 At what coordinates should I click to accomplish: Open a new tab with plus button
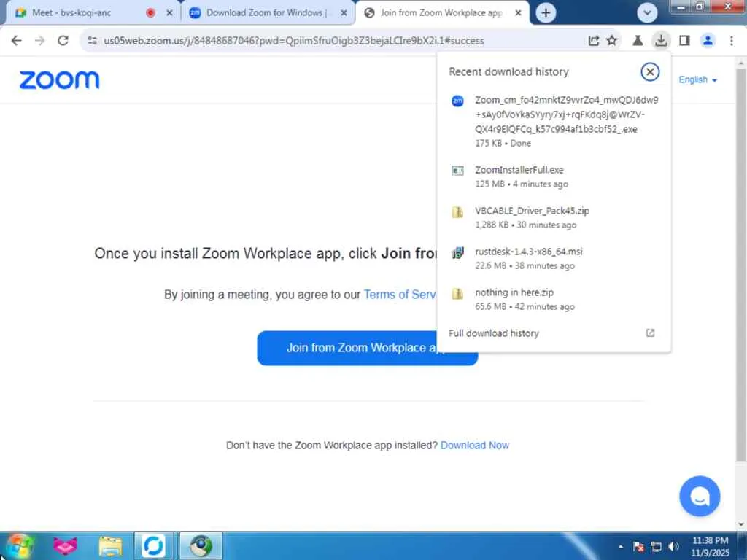pyautogui.click(x=546, y=13)
